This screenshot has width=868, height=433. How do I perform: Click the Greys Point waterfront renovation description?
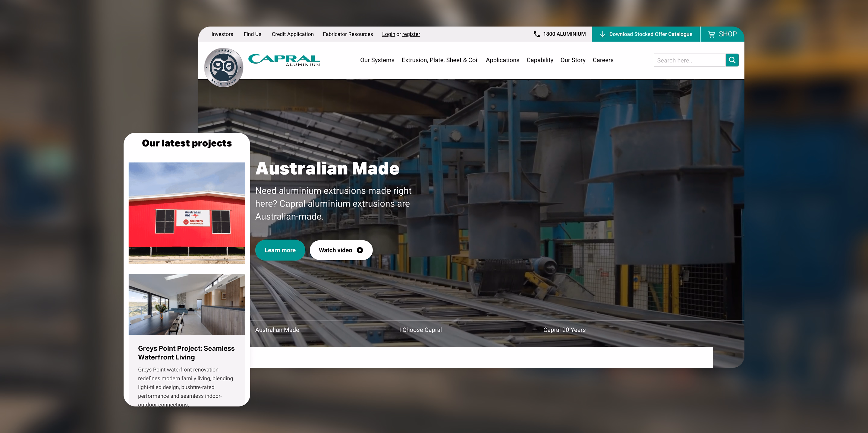(x=185, y=387)
